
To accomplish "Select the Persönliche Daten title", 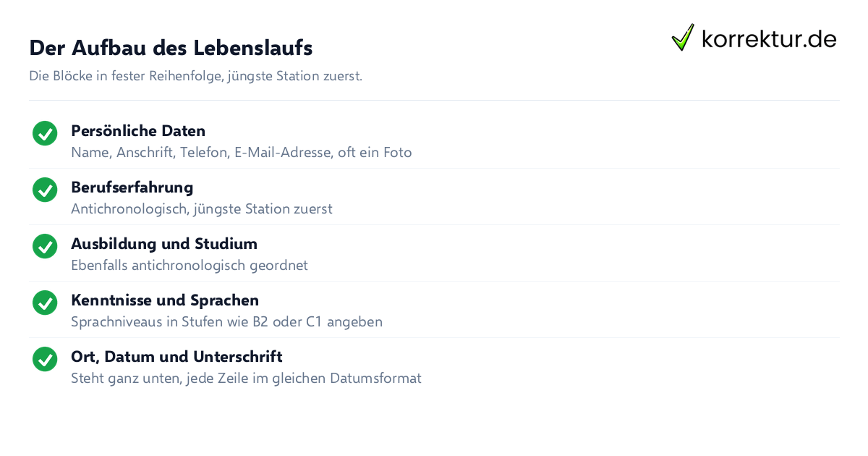I will [138, 131].
